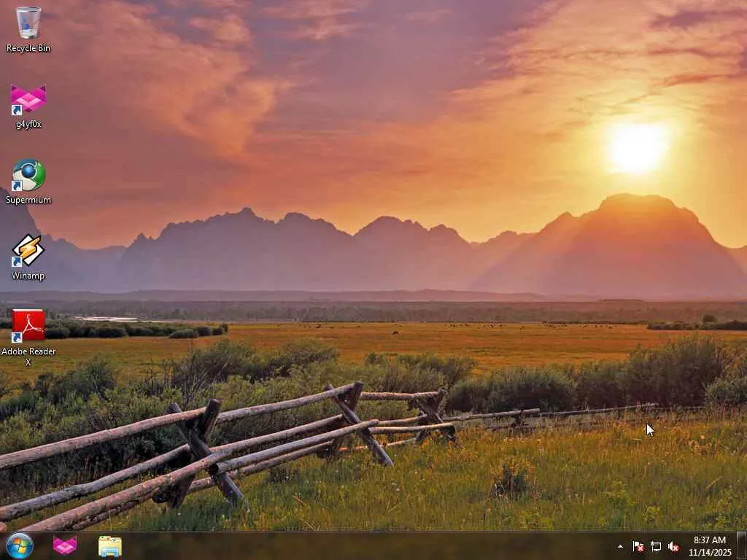The height and width of the screenshot is (560, 747).
Task: Select the Adobe Reader X shortcut
Action: (x=28, y=337)
